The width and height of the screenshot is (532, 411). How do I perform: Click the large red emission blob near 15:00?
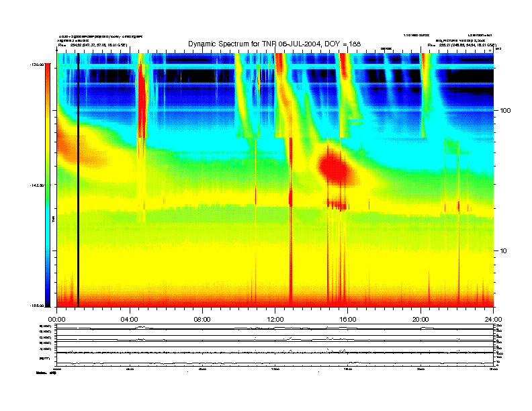337,169
